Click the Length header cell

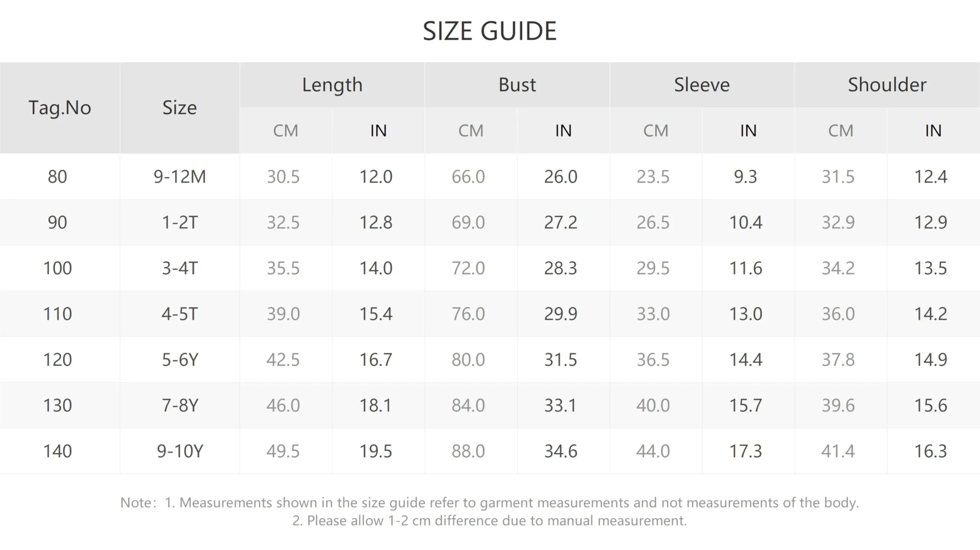tap(332, 85)
